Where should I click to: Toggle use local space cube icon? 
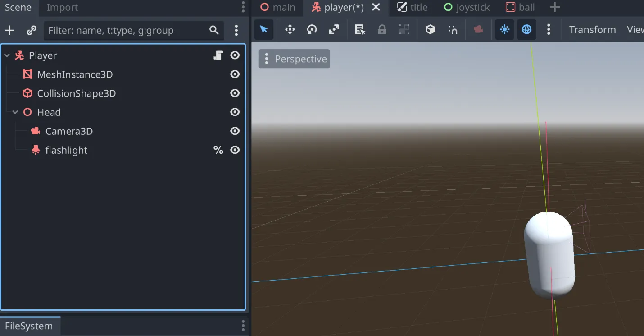pos(430,30)
